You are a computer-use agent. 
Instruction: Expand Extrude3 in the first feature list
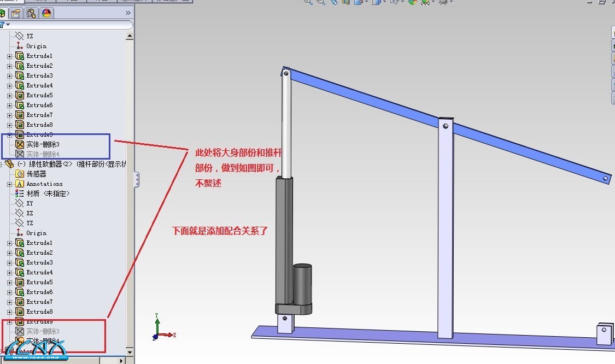[9, 76]
